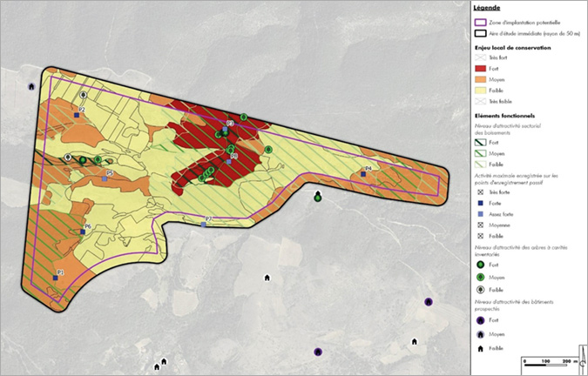Click the P4 recording point marker
The image size is (588, 376).
click(364, 173)
